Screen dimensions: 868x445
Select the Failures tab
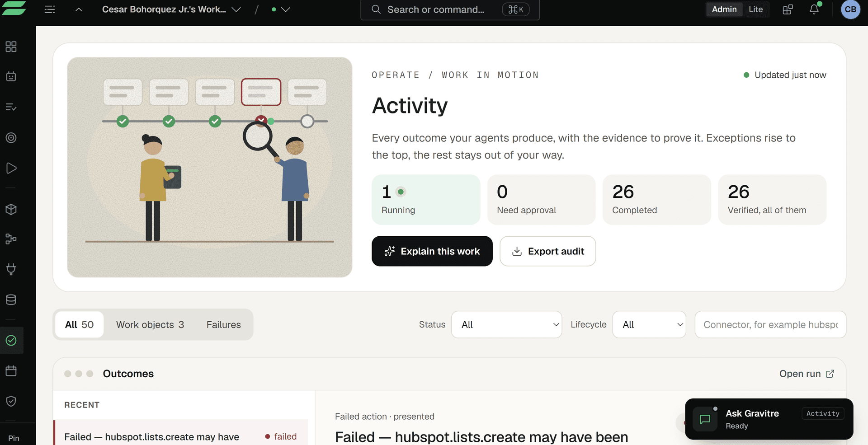pyautogui.click(x=224, y=324)
